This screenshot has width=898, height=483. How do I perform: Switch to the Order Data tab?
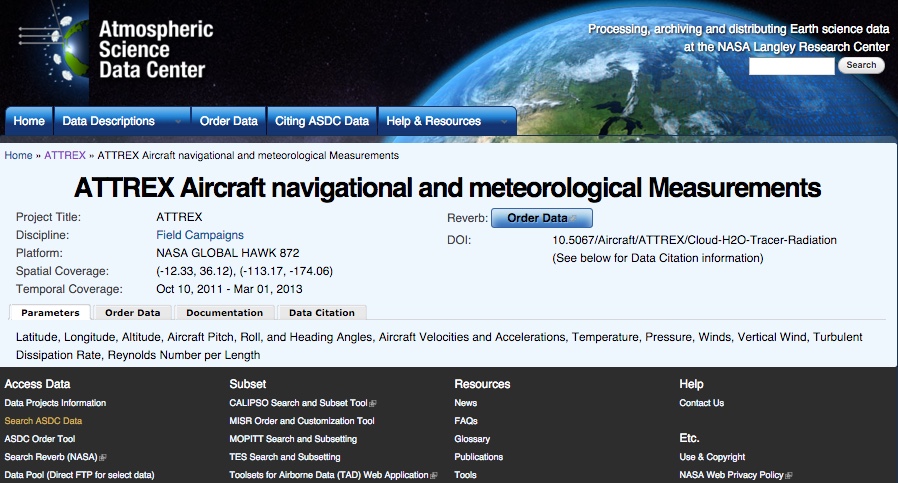[x=133, y=312]
